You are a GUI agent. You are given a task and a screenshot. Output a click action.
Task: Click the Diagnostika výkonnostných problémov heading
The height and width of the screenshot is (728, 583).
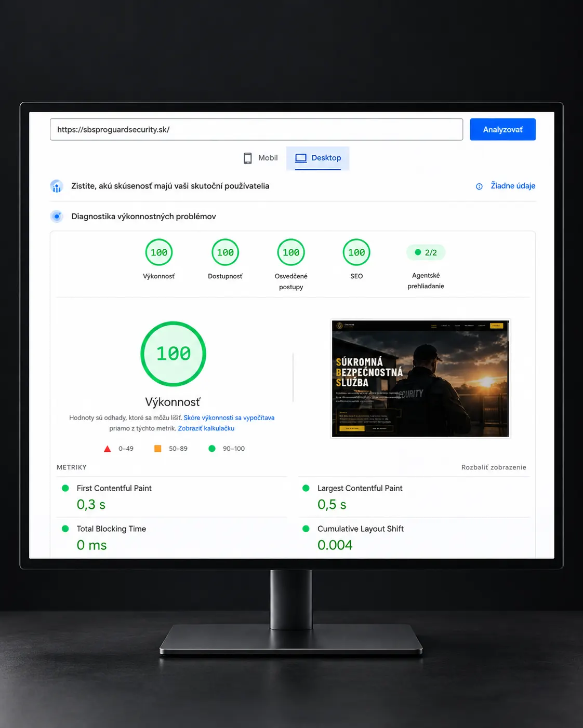pyautogui.click(x=143, y=217)
